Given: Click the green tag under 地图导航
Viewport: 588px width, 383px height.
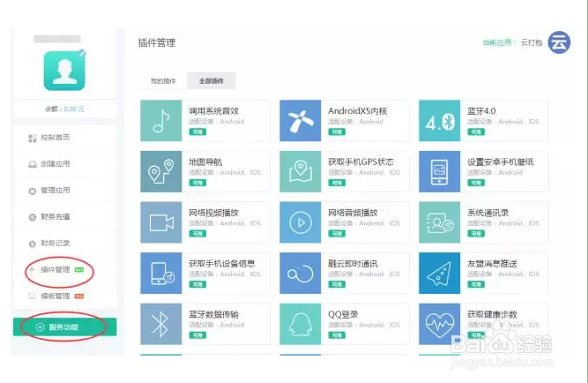Looking at the screenshot, I should tap(197, 183).
